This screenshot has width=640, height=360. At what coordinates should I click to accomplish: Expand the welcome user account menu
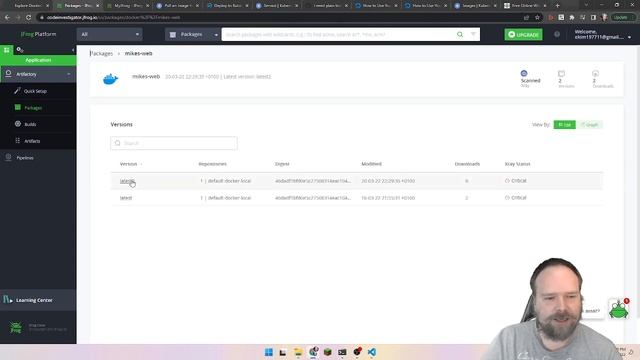602,34
